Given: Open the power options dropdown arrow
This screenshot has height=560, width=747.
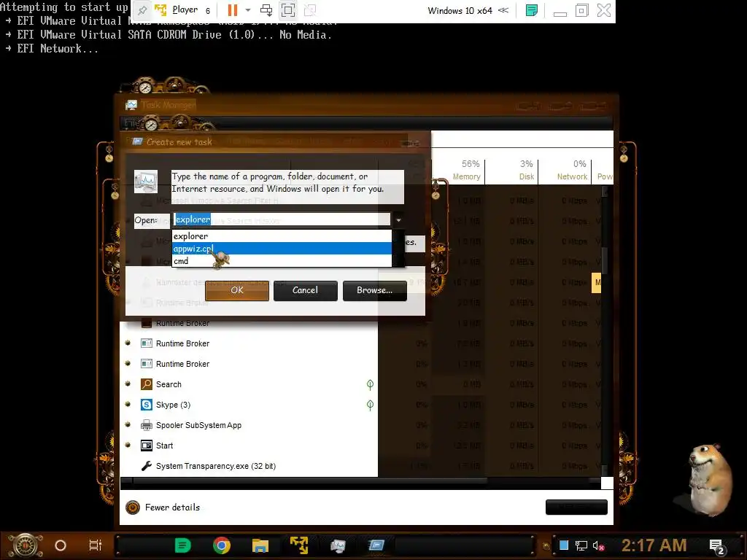Looking at the screenshot, I should coord(248,10).
